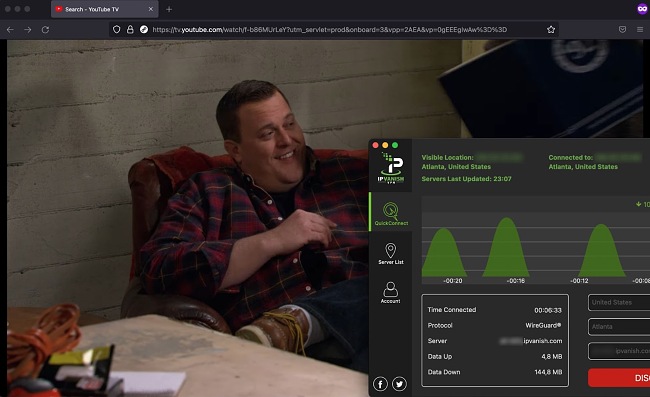Click Servers Last Updated: 23:07 text
Screen dimensions: 650x397
click(x=466, y=179)
